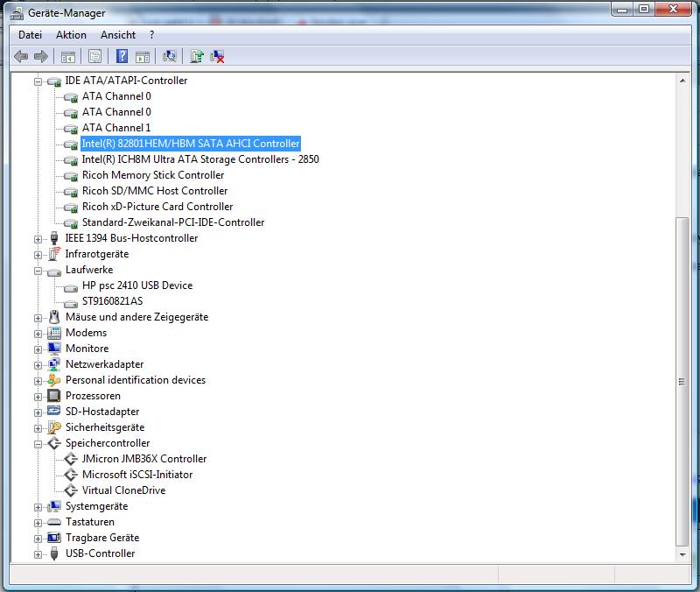Click the Forward arrow toolbar button
700x592 pixels.
pyautogui.click(x=41, y=56)
